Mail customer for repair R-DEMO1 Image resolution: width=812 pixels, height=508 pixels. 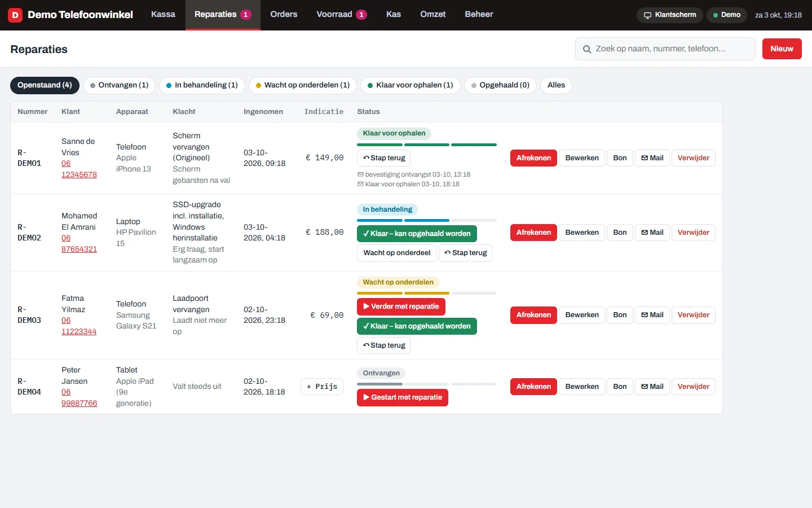click(x=652, y=158)
